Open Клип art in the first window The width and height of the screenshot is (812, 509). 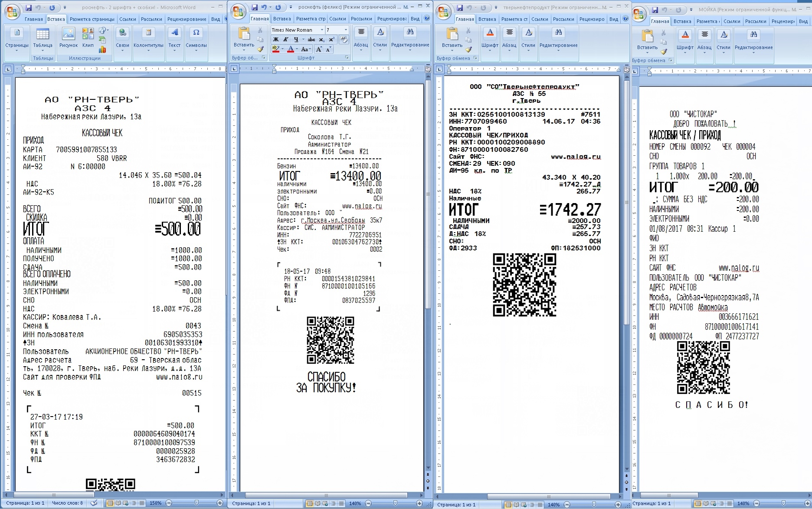(88, 39)
